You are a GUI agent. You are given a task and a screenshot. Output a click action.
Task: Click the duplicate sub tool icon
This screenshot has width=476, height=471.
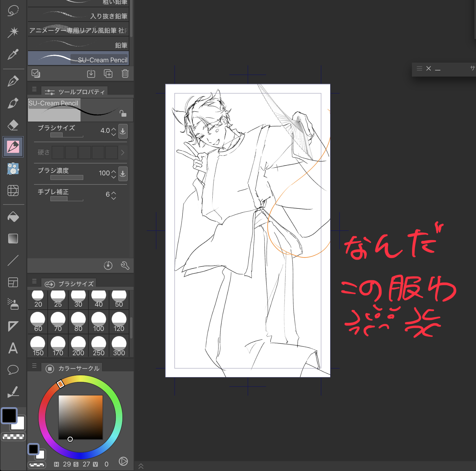click(x=108, y=74)
